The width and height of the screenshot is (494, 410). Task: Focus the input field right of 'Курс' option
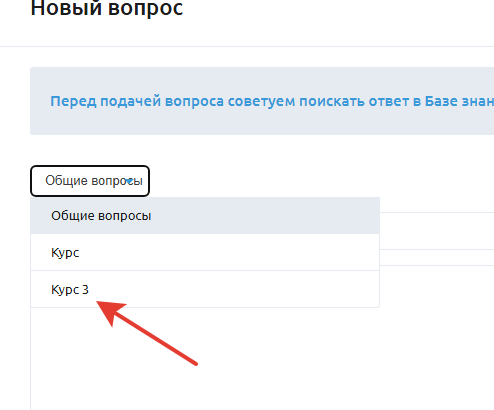[x=437, y=257]
